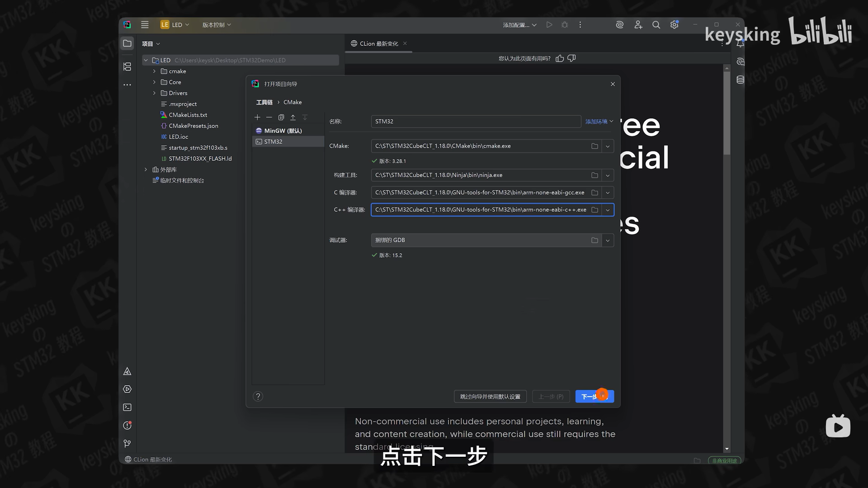Expand the CMake path dropdown arrow
The height and width of the screenshot is (488, 868).
(x=608, y=146)
